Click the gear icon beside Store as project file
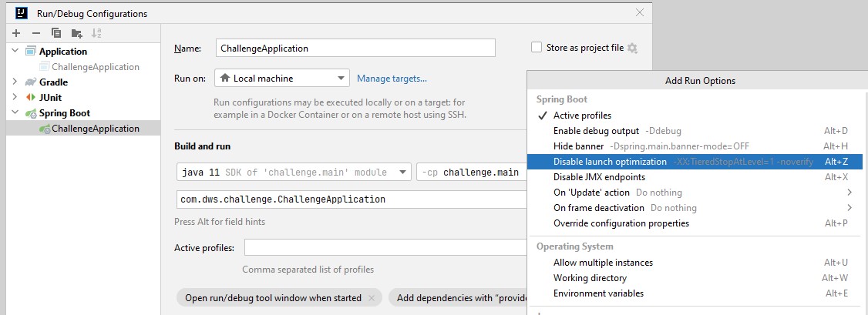Image resolution: width=868 pixels, height=315 pixels. tap(633, 48)
